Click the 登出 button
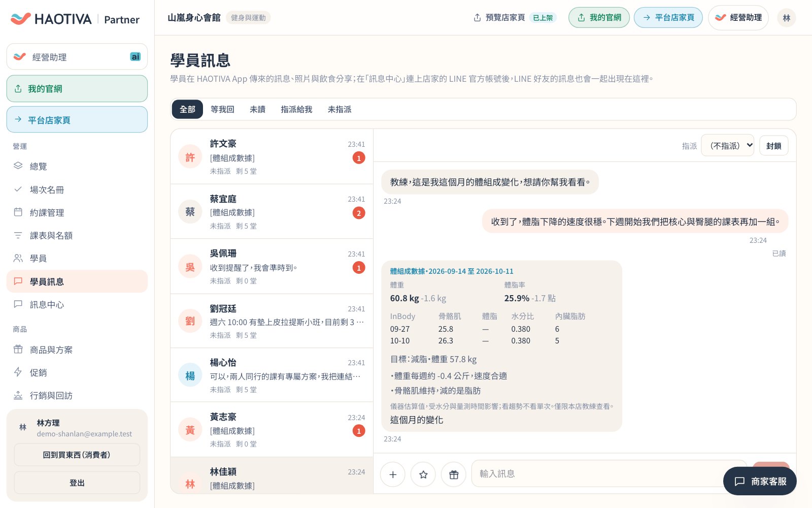This screenshot has width=812, height=508. (x=77, y=483)
